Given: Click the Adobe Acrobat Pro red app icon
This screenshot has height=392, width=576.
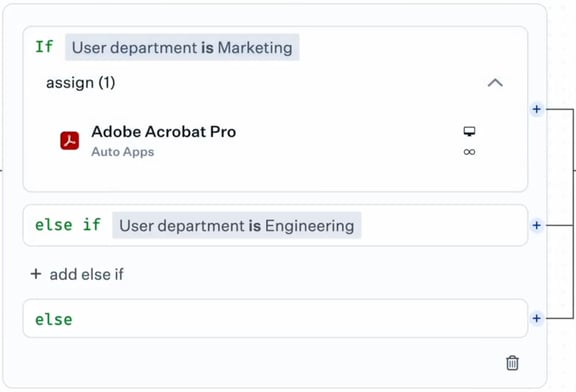Looking at the screenshot, I should click(x=70, y=141).
